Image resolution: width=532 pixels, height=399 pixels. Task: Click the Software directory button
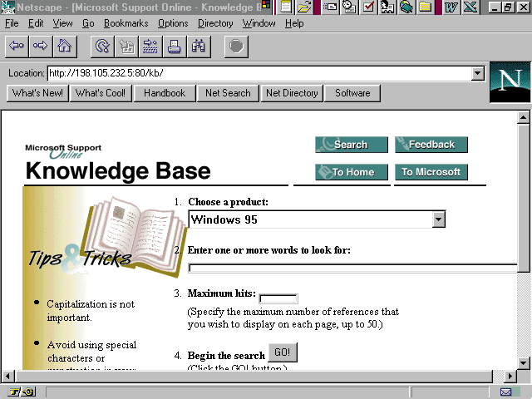(x=352, y=93)
